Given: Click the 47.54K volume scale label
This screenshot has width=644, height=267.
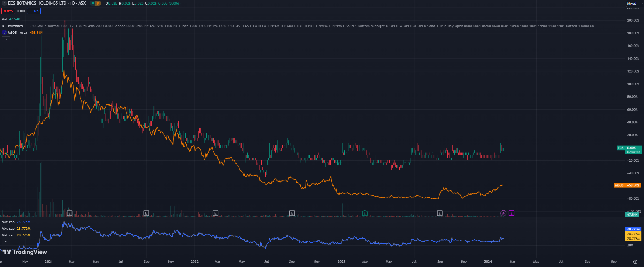Looking at the screenshot, I should [632, 215].
